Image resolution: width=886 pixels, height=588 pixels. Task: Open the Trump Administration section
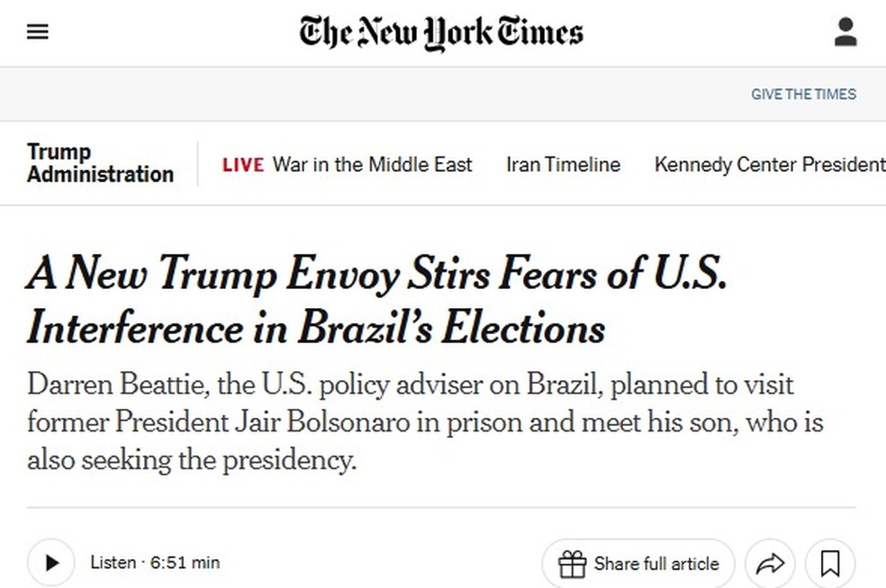point(99,163)
